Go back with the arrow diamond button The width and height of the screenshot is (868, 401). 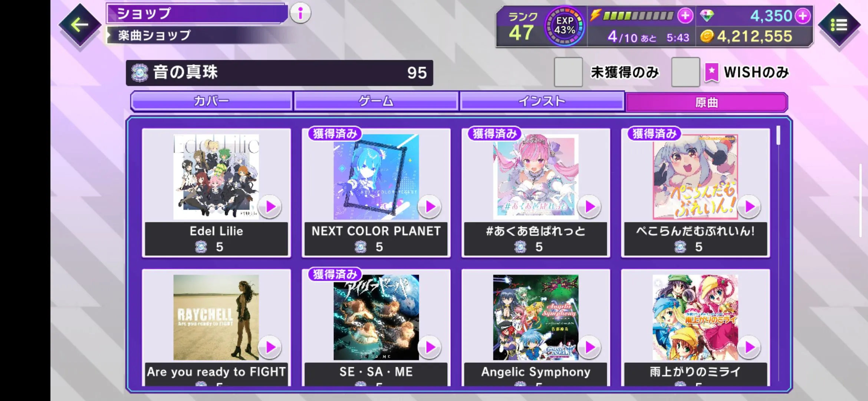pyautogui.click(x=80, y=25)
